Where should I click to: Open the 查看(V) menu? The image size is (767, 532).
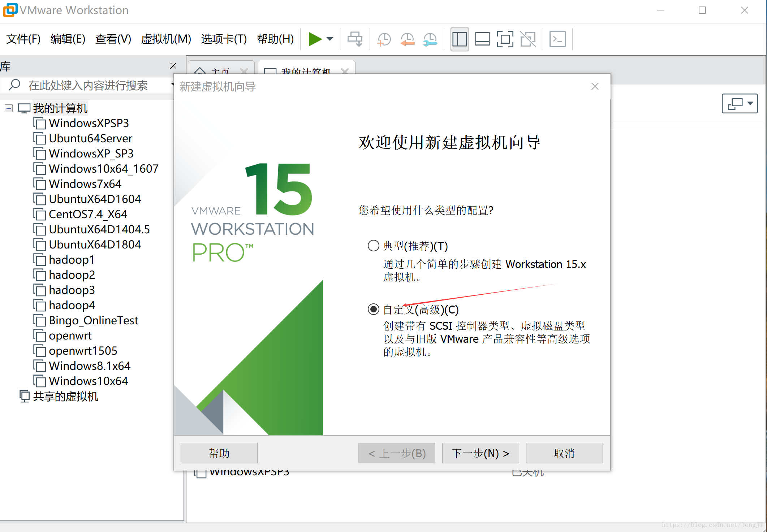pos(113,39)
